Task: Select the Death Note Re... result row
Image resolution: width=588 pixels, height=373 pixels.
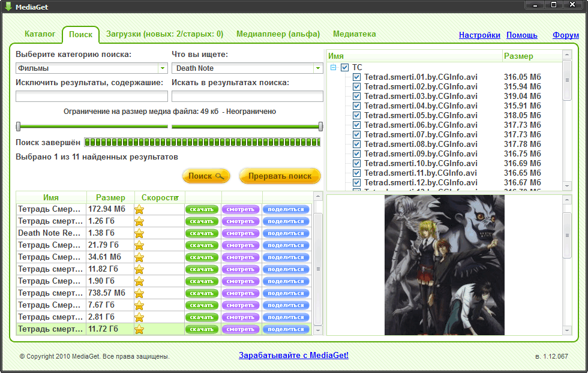Action: [164, 233]
